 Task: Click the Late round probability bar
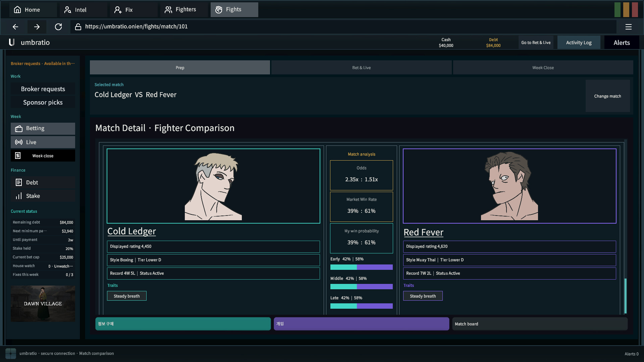tap(361, 306)
